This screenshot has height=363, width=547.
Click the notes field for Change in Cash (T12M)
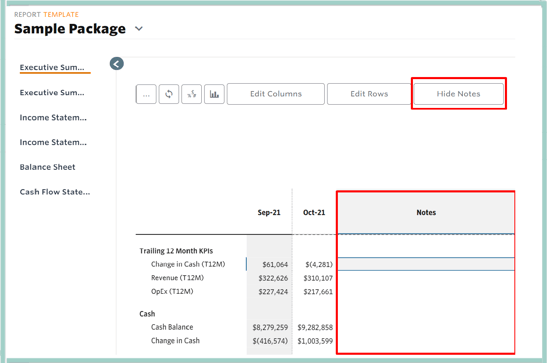[x=426, y=264]
